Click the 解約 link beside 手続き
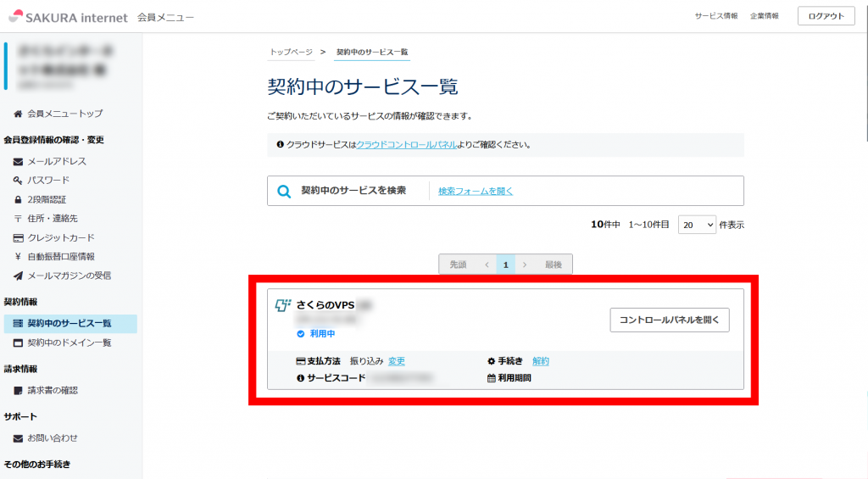868x479 pixels. 541,361
